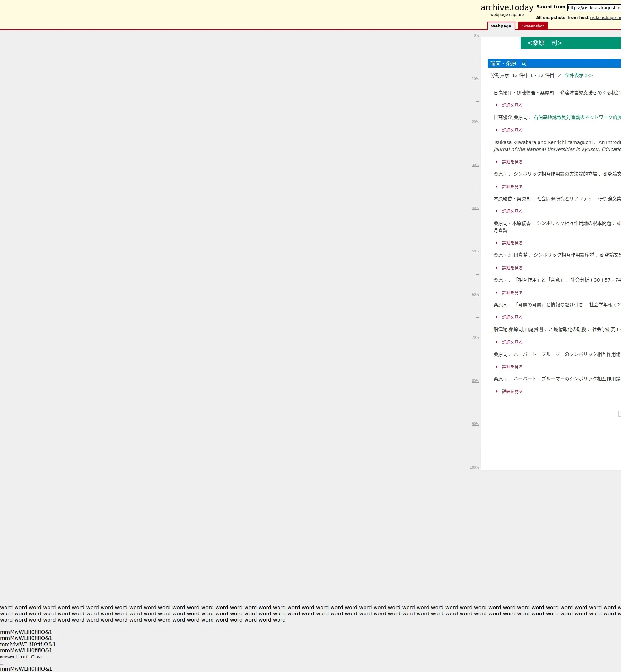Open all snapshots from host link
Image resolution: width=621 pixels, height=672 pixels.
(x=605, y=18)
